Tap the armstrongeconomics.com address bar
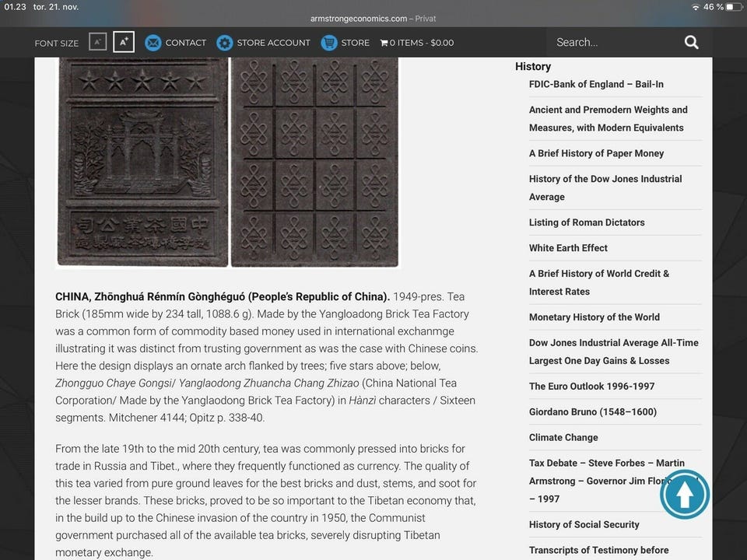 tap(373, 19)
